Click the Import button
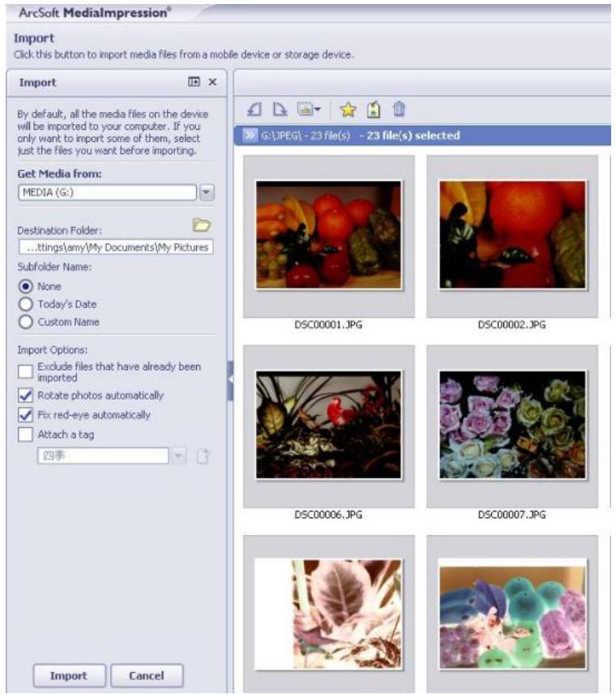This screenshot has height=694, width=616. 69,675
